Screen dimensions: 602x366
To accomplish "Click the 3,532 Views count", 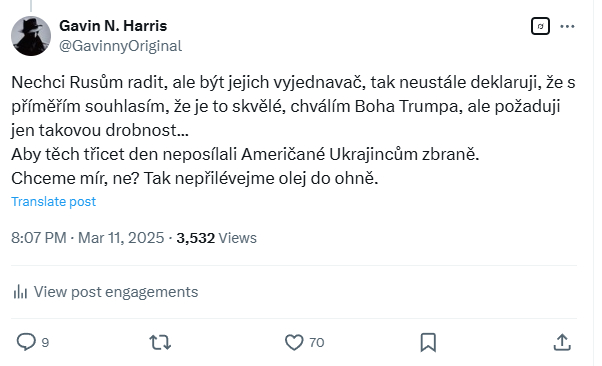I will point(216,238).
